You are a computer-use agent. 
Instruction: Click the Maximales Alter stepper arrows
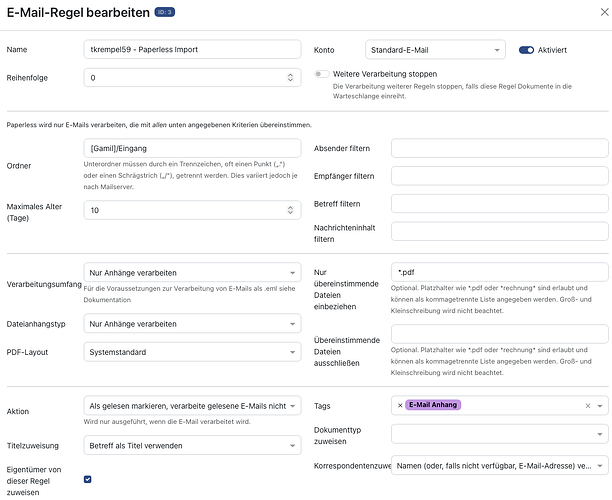[x=290, y=210]
